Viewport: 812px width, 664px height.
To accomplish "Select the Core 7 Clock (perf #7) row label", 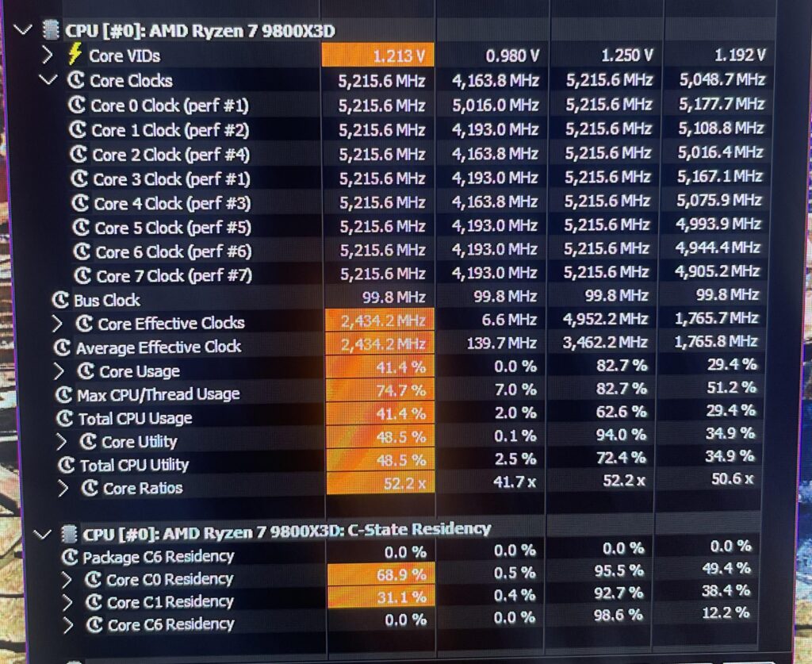I will (x=174, y=275).
